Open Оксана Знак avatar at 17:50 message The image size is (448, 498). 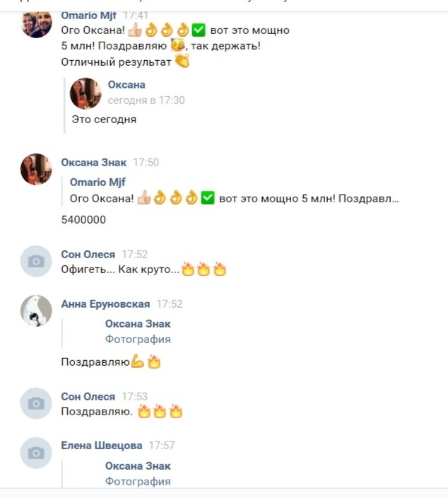(x=36, y=169)
